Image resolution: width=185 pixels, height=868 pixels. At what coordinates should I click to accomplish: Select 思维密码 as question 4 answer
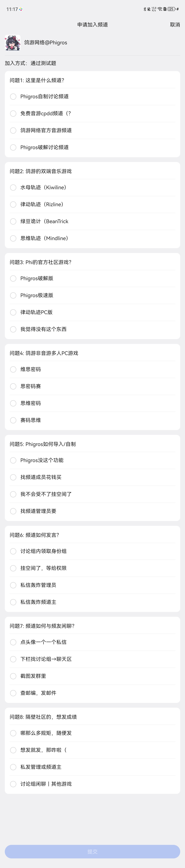(x=92, y=403)
